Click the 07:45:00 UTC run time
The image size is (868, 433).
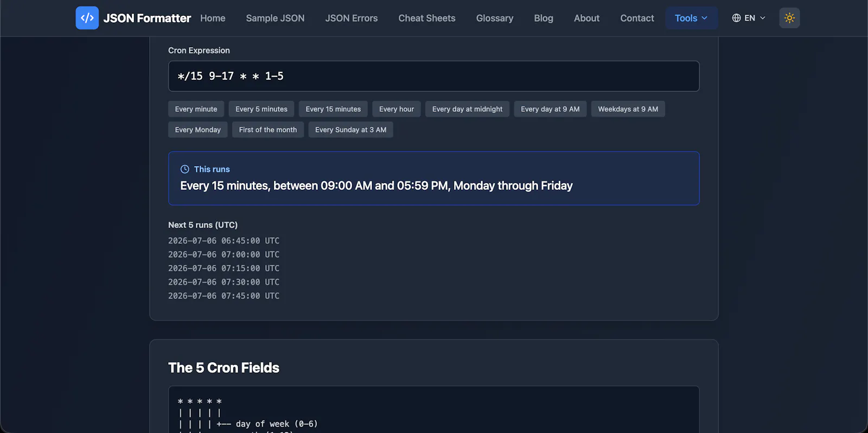coord(224,296)
